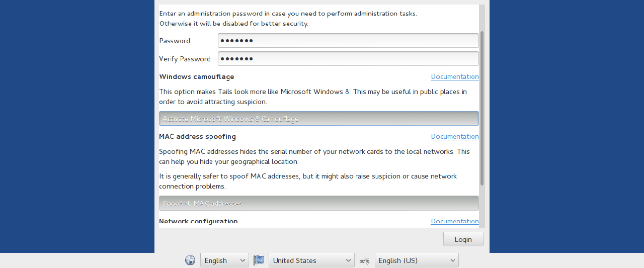Expand the English (US) keyboard layout dropdown
This screenshot has width=644, height=268.
click(x=416, y=260)
